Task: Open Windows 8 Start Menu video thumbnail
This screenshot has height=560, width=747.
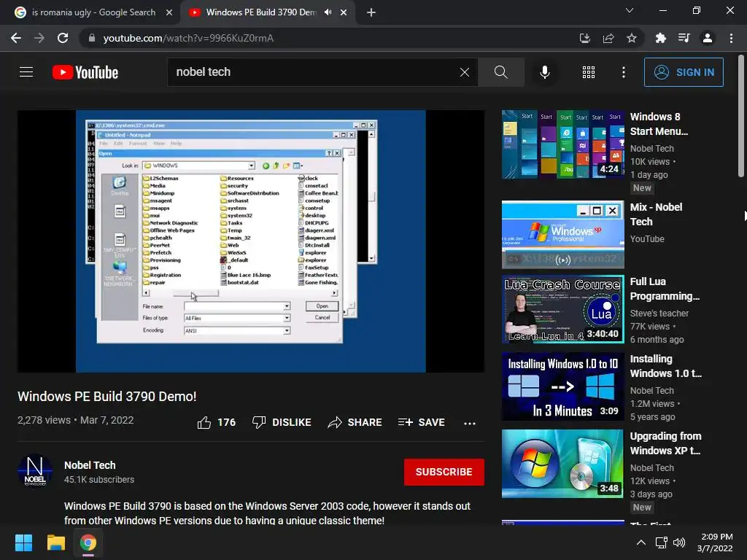Action: [x=562, y=144]
